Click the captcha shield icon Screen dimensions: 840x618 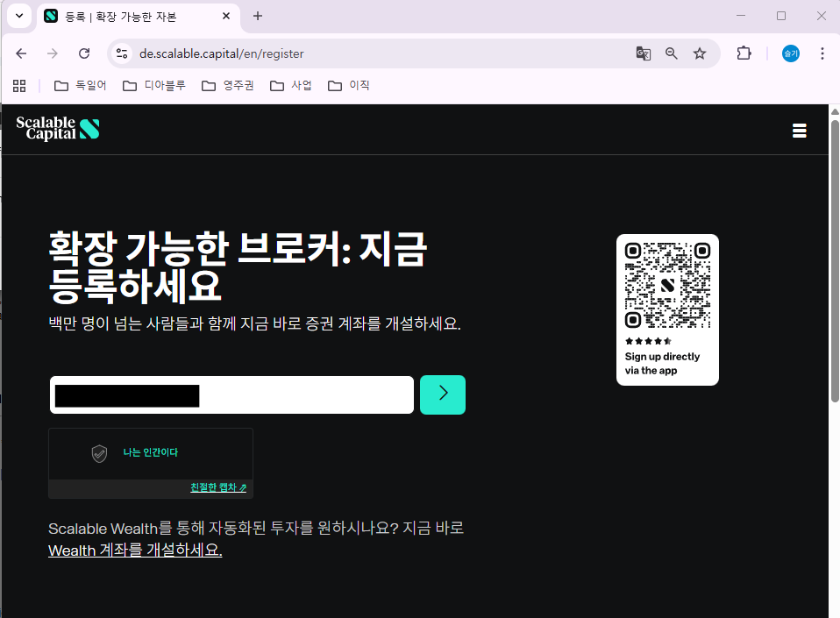coord(100,453)
